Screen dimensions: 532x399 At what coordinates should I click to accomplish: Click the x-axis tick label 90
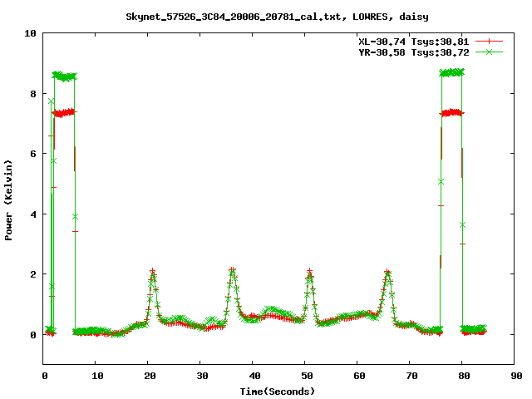516,376
